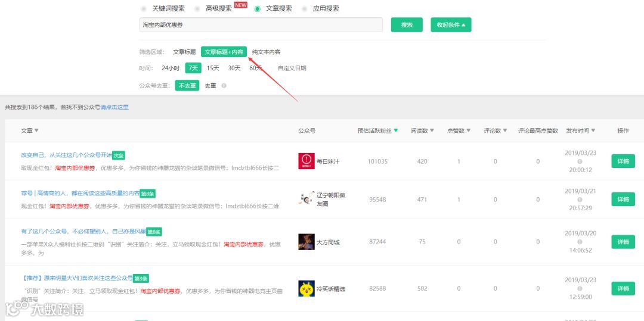The image size is (644, 321).
Task: Click the read count 471
Action: point(422,200)
